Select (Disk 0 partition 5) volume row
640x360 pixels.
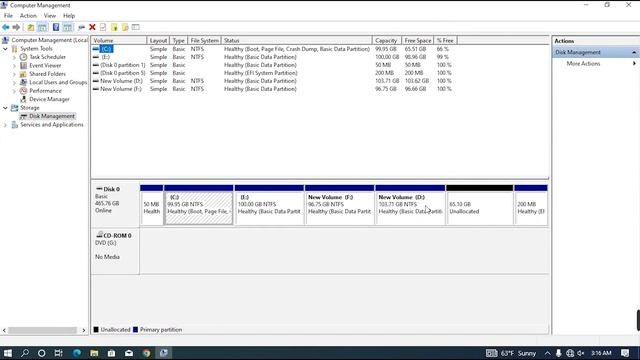point(273,73)
